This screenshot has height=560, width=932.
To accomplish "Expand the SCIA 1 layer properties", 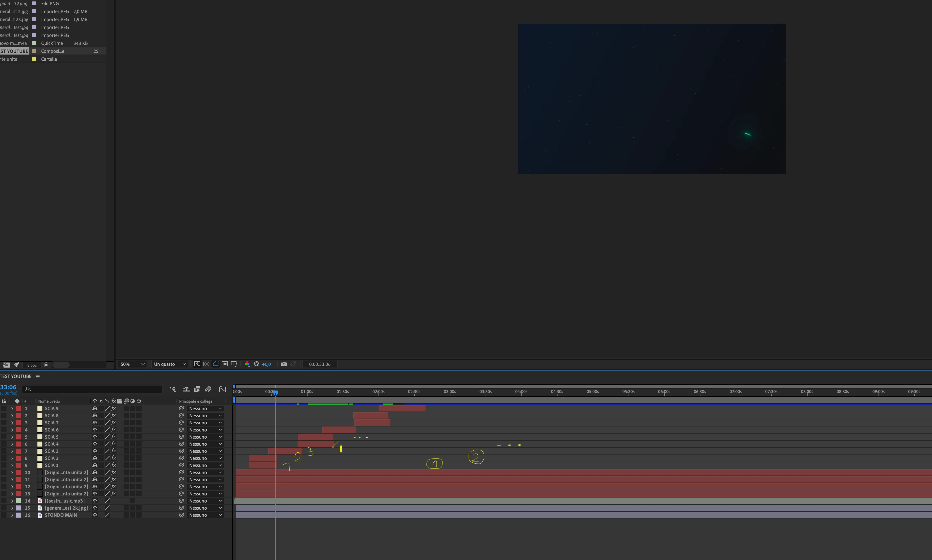I will pyautogui.click(x=12, y=465).
